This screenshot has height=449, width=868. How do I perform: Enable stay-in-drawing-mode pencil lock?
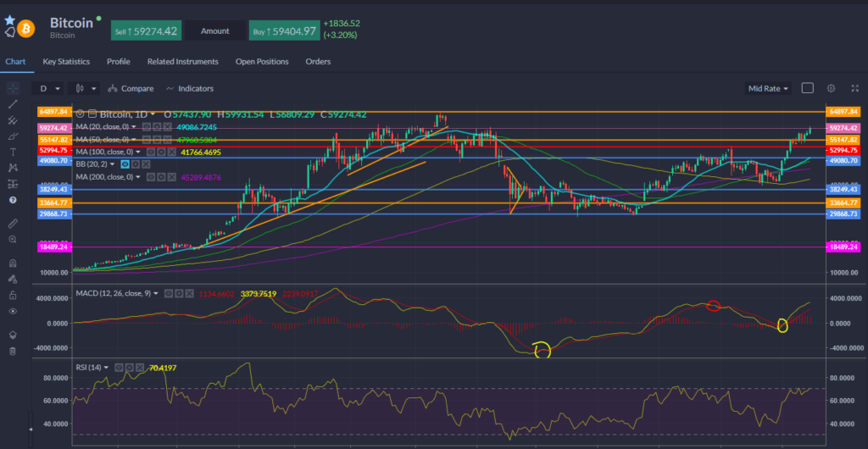13,279
